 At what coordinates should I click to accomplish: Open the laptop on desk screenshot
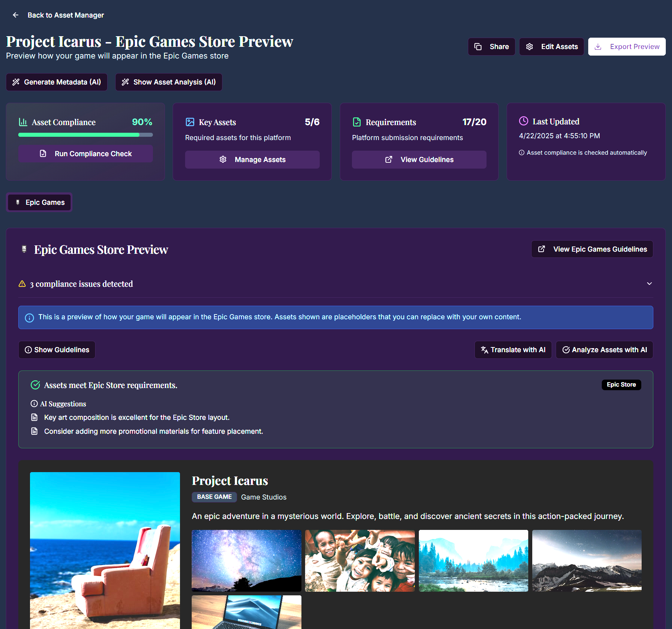point(247,612)
